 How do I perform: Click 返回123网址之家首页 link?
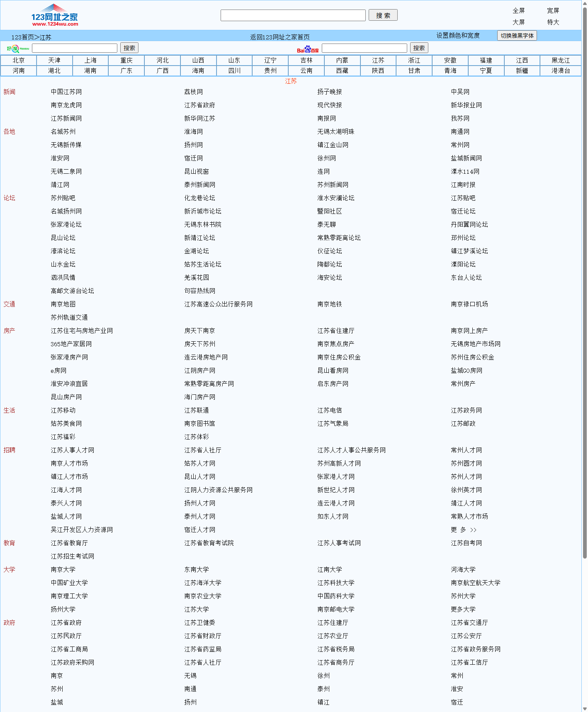(x=279, y=37)
